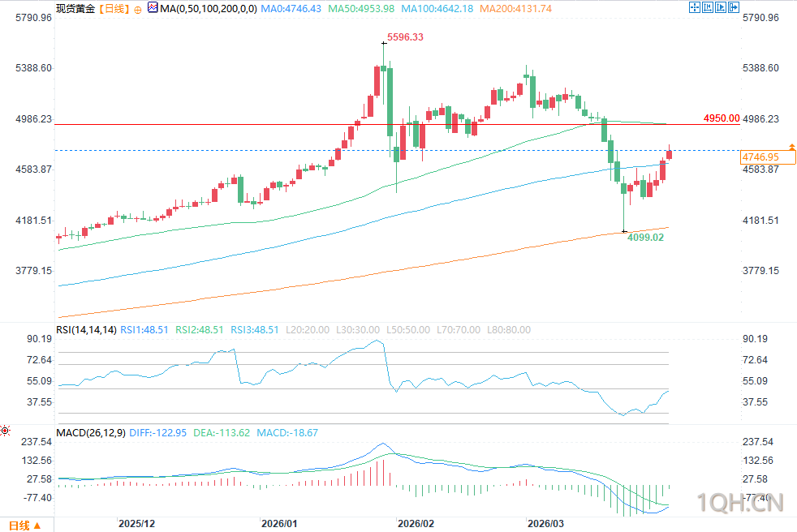Viewport: 797px width, 532px height.
Task: Click the 2026/03 date label
Action: (545, 524)
